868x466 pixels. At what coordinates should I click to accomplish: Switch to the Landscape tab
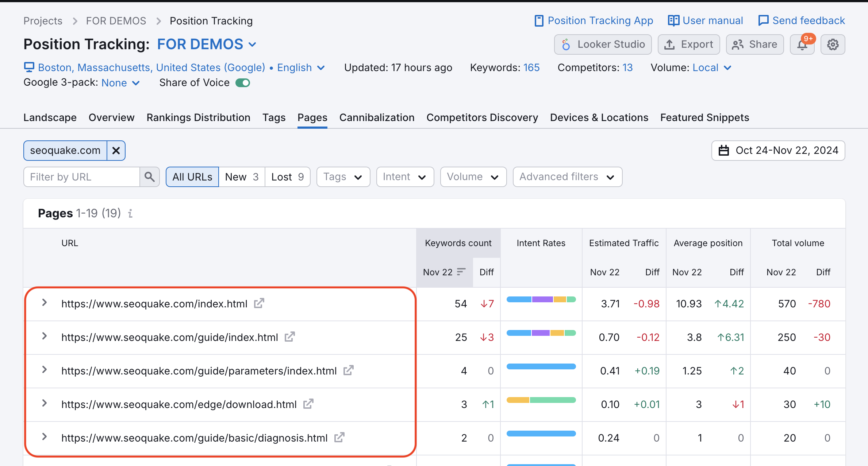tap(50, 118)
